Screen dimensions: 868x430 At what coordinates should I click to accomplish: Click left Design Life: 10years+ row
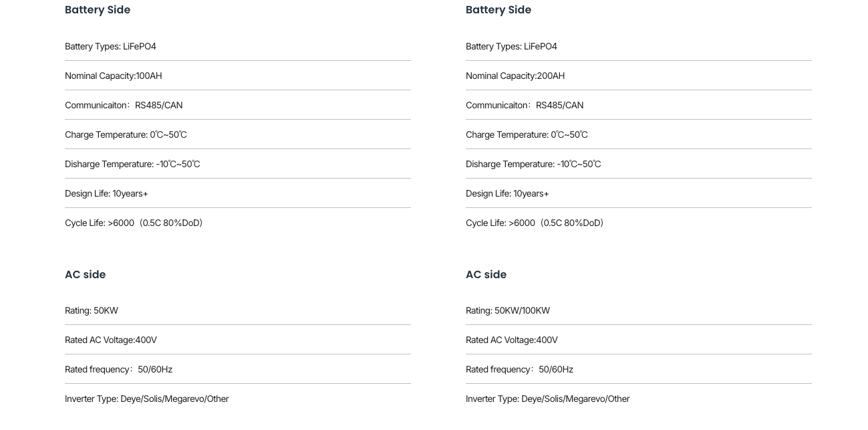238,193
